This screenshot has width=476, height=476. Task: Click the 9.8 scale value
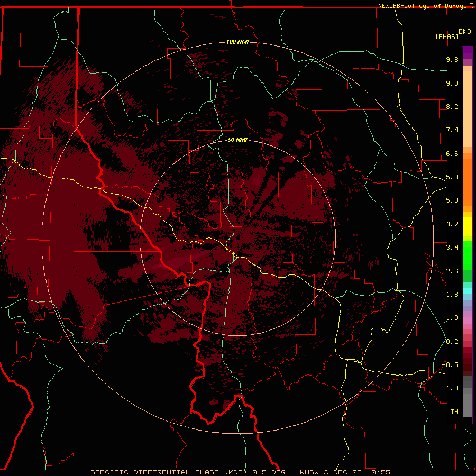click(452, 59)
